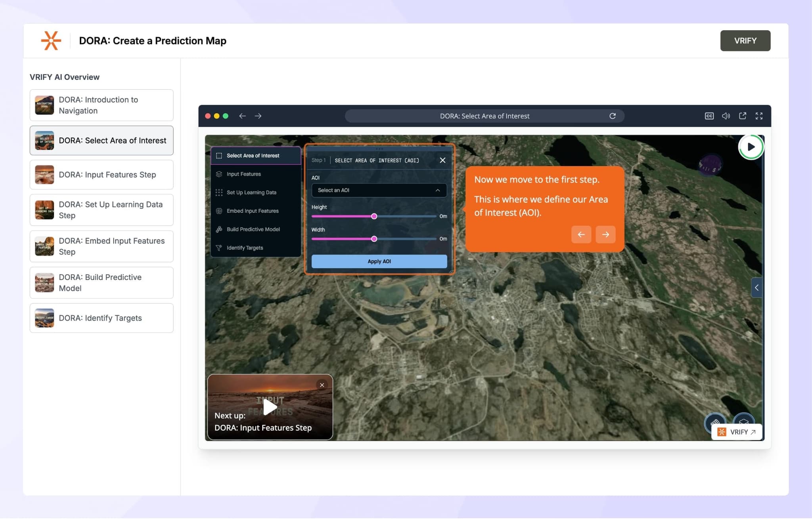
Task: Open the tutorial in a new tab
Action: pos(743,116)
